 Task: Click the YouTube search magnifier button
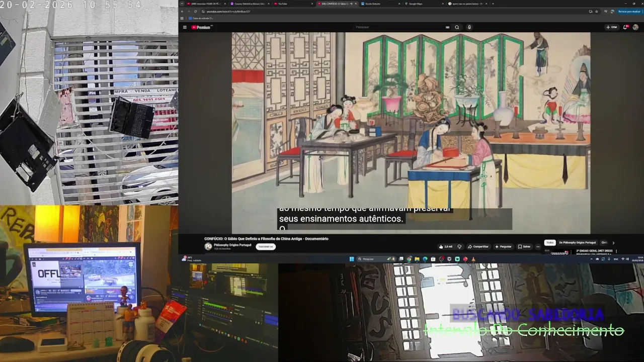click(457, 27)
